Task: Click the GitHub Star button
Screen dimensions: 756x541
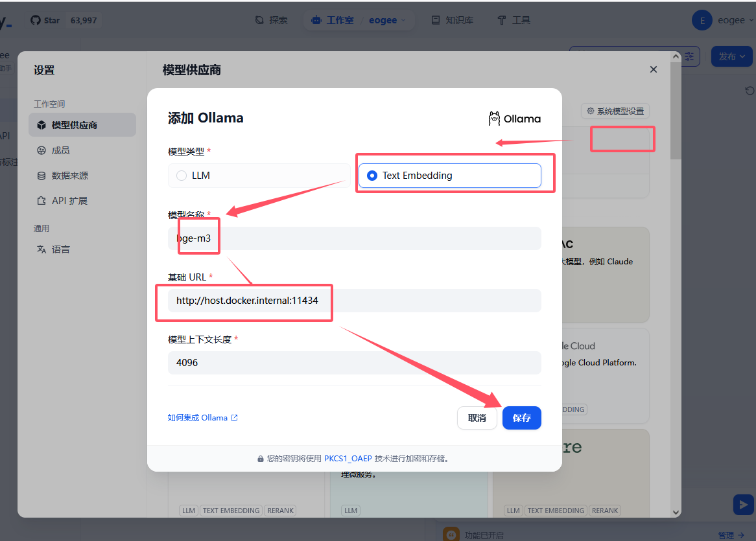Action: pos(45,20)
